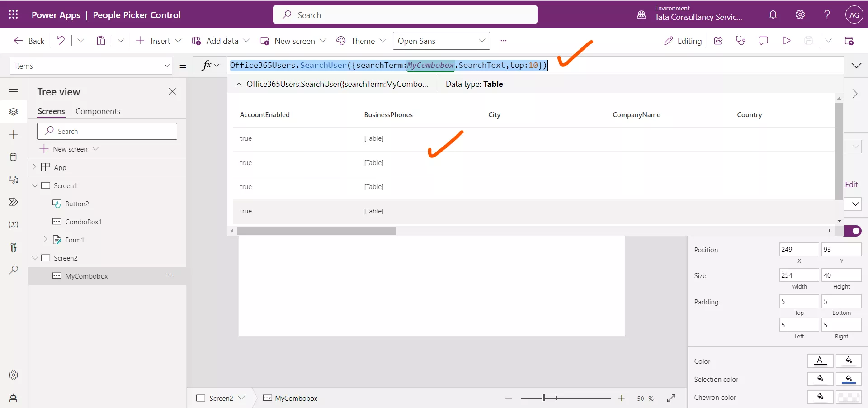Set font text color with the A swatch
The width and height of the screenshot is (868, 408).
point(821,361)
